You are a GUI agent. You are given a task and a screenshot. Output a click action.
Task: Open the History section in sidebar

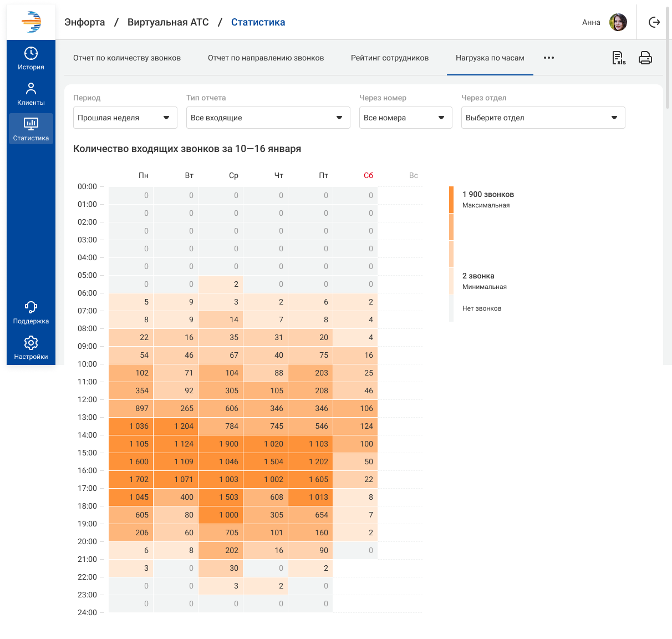31,58
